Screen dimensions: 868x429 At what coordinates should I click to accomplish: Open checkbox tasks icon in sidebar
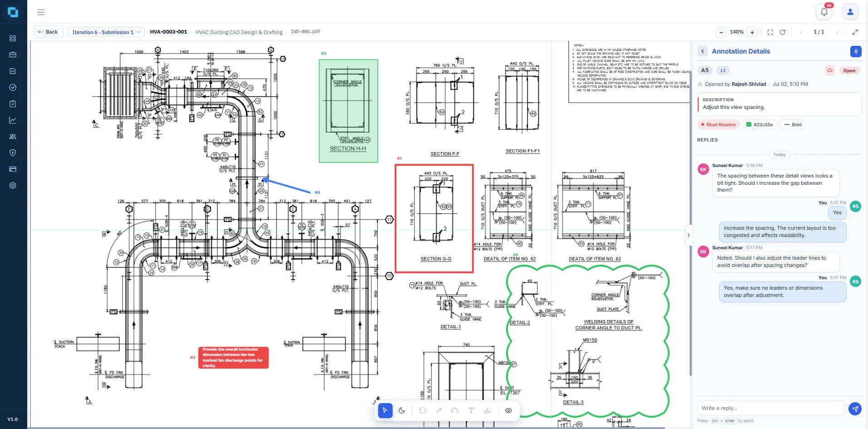pyautogui.click(x=13, y=71)
